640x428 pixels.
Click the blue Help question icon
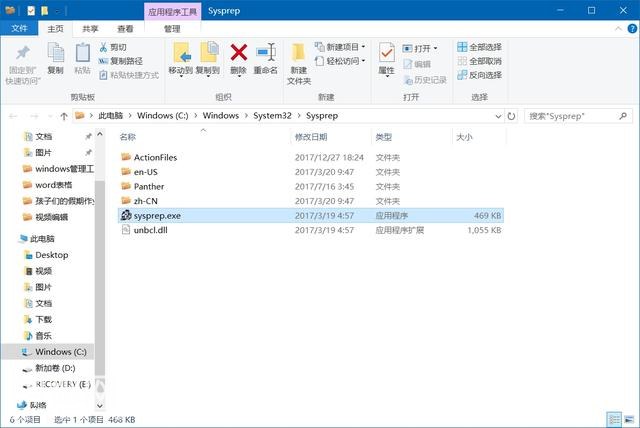coord(632,29)
